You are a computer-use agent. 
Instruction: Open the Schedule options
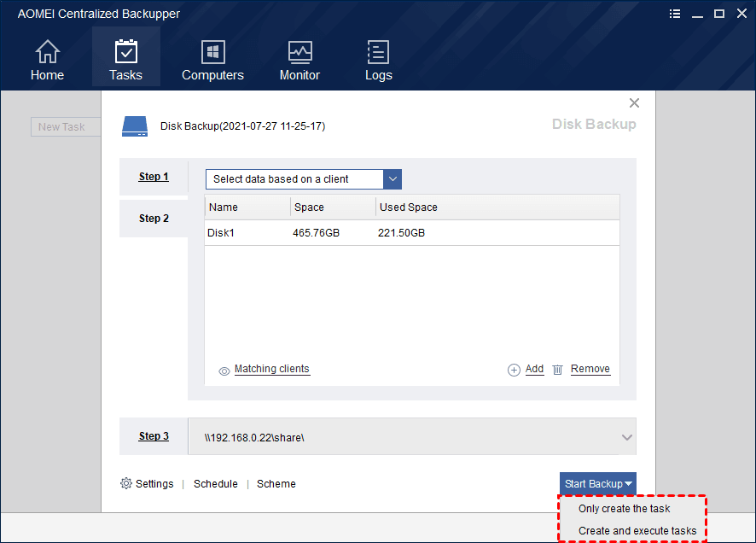pyautogui.click(x=216, y=484)
